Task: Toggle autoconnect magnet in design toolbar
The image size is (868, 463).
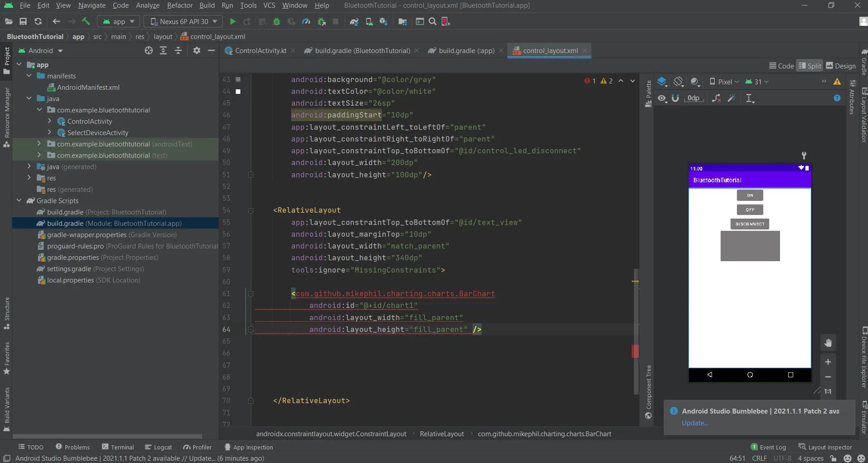Action: pyautogui.click(x=675, y=98)
